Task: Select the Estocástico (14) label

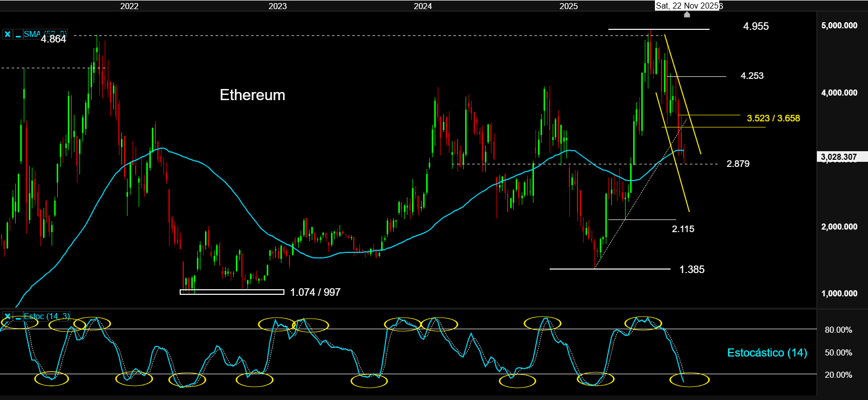Action: [x=767, y=352]
